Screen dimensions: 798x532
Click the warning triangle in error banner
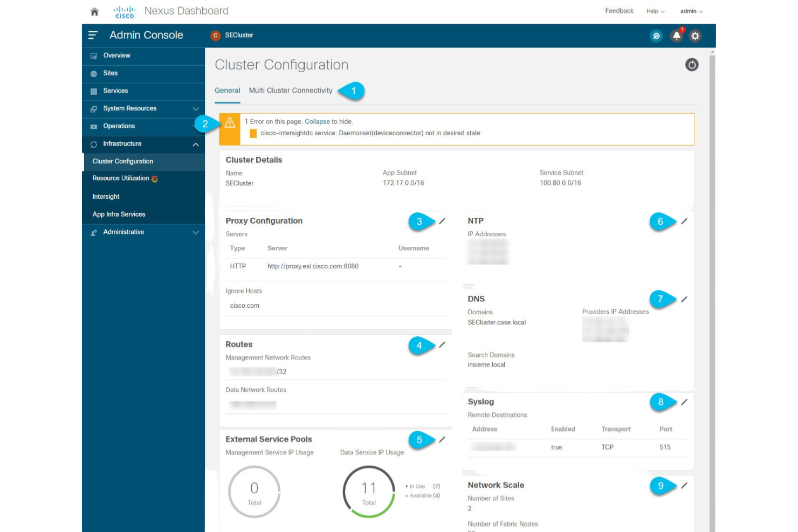230,123
